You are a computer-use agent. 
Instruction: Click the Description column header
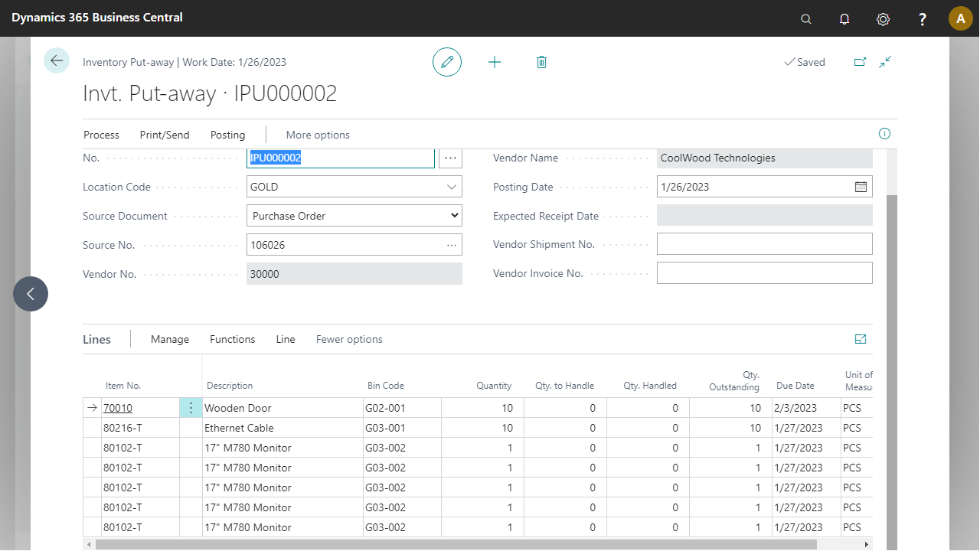[x=230, y=386]
